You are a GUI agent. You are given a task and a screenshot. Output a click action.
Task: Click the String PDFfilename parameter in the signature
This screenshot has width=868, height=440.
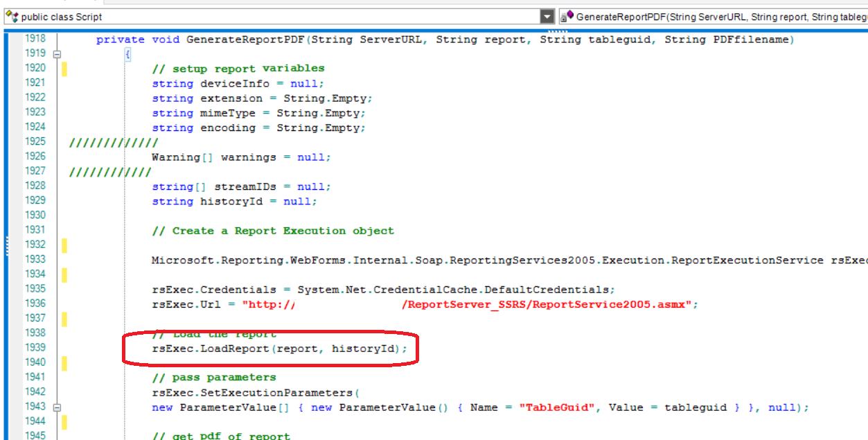tap(726, 39)
